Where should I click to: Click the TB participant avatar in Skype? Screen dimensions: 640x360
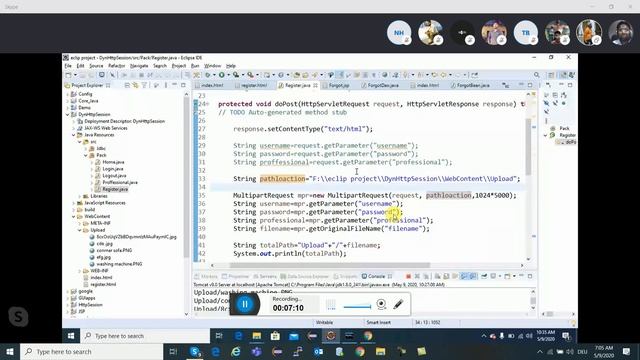(x=525, y=33)
